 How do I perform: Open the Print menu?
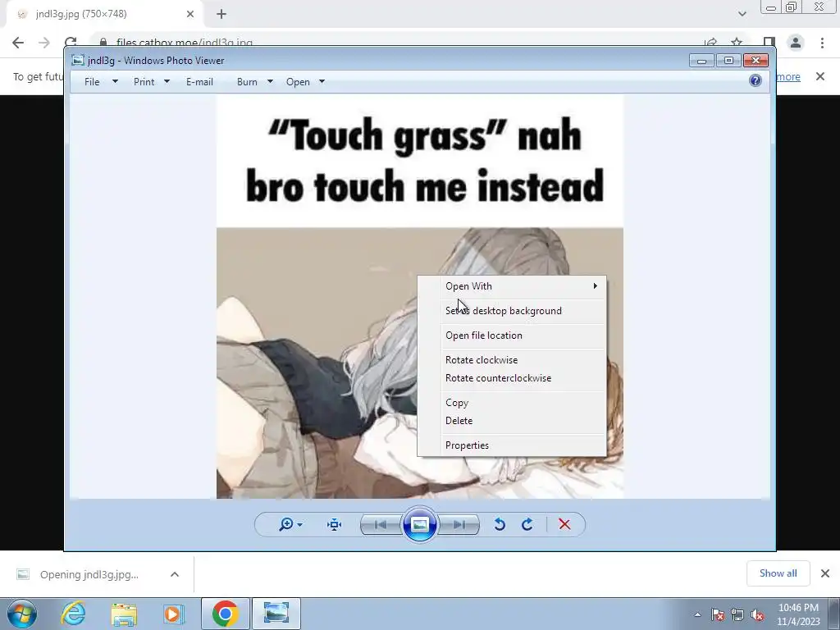tap(144, 82)
